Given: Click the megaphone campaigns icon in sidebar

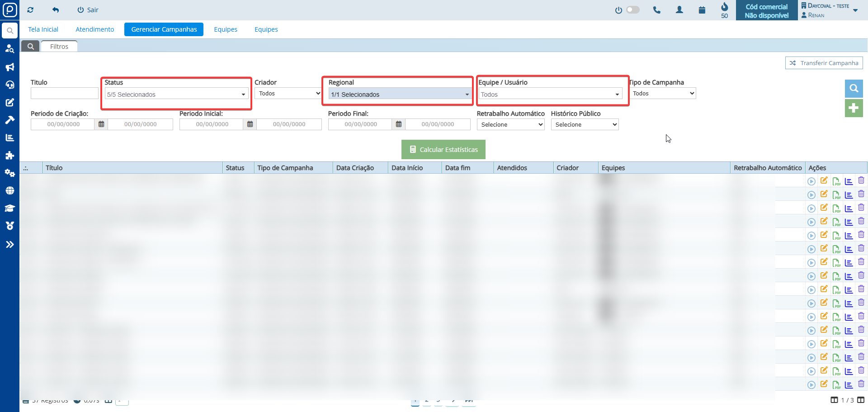Looking at the screenshot, I should point(9,67).
